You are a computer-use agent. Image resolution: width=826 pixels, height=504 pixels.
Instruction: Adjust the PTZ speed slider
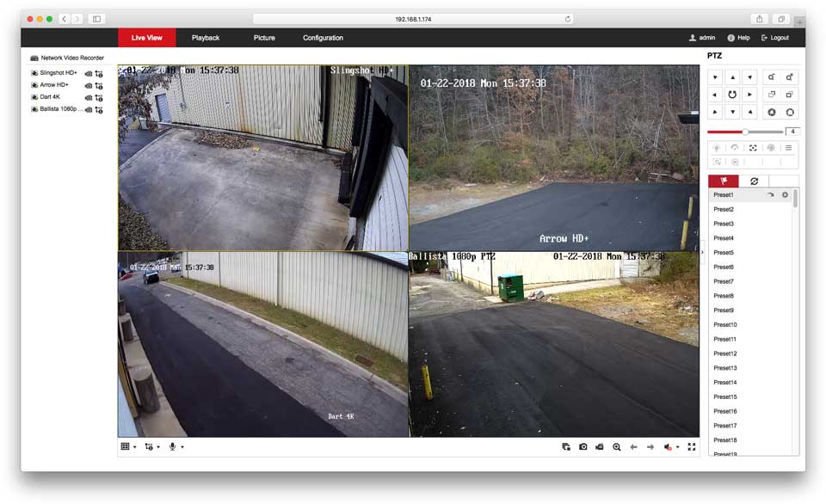tap(745, 132)
